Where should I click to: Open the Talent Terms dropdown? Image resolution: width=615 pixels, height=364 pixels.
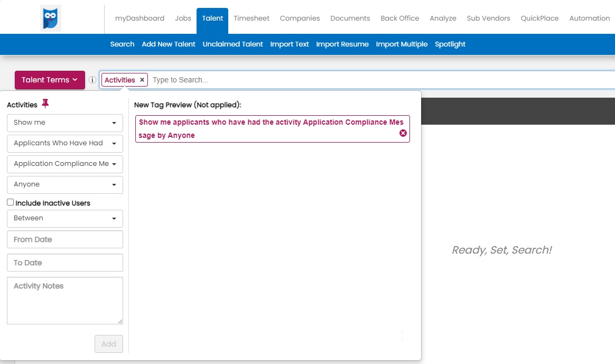pos(50,80)
